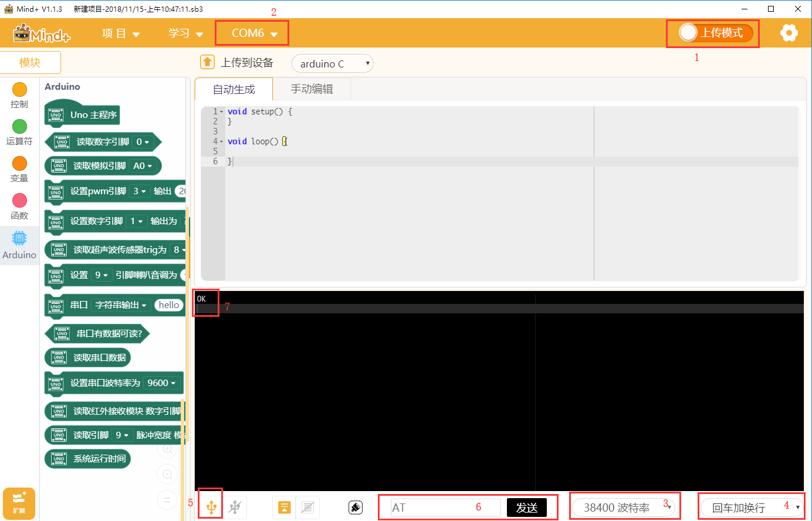Collapse the setup function fold arrow line 1

pyautogui.click(x=222, y=111)
